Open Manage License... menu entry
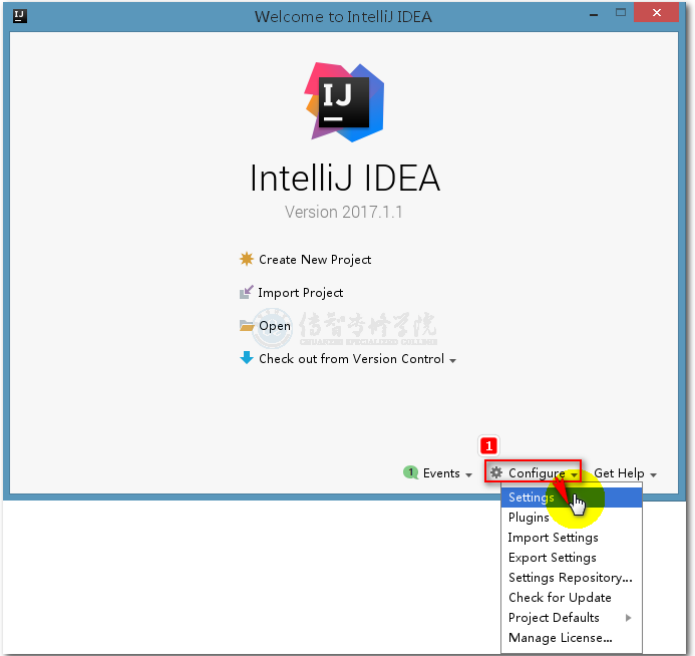 click(572, 637)
